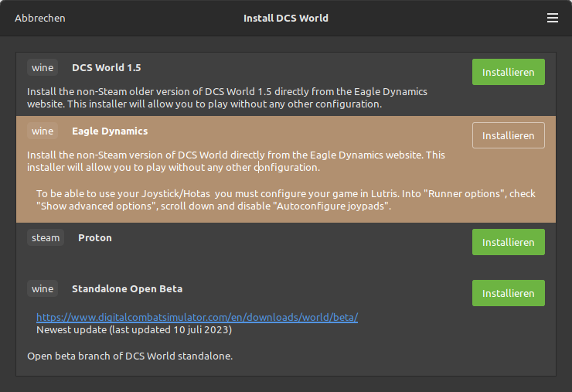
Task: Click the wine badge beside DCS World 1.5
Action: click(x=43, y=67)
